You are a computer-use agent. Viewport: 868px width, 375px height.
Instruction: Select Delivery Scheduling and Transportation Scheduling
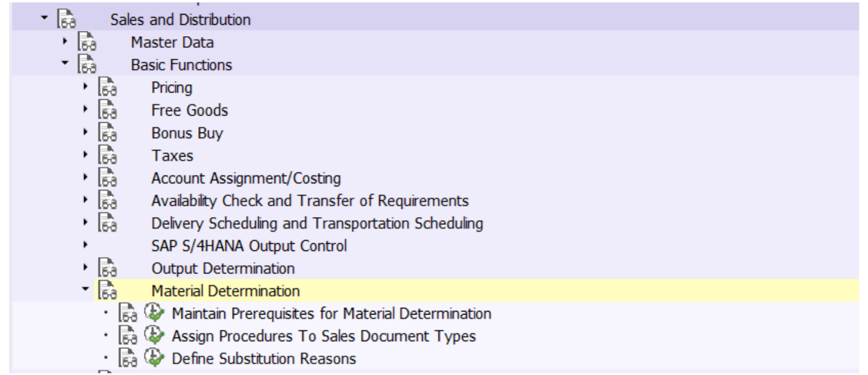(317, 224)
